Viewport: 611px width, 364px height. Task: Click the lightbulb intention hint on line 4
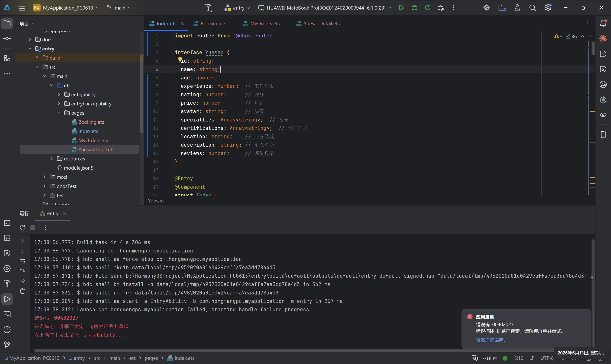coord(180,59)
